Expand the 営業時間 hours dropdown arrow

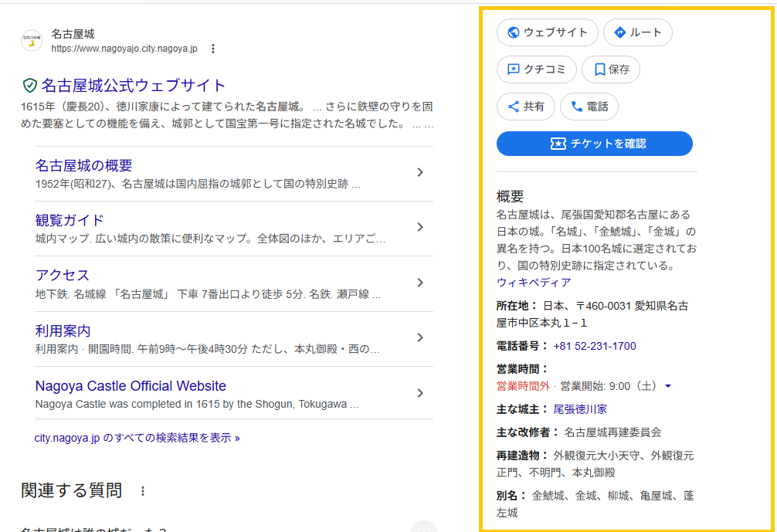668,386
